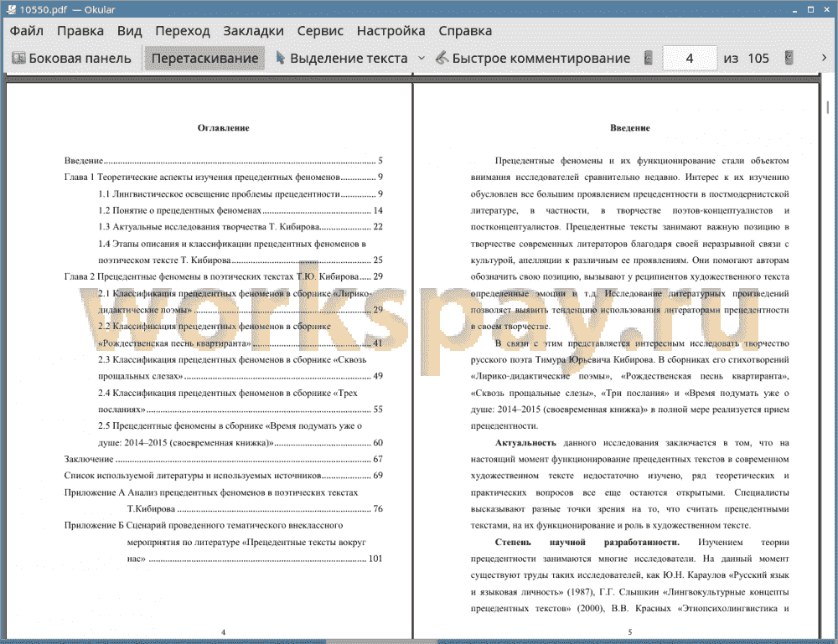The image size is (838, 644).
Task: Open the Сервис menu
Action: [320, 31]
